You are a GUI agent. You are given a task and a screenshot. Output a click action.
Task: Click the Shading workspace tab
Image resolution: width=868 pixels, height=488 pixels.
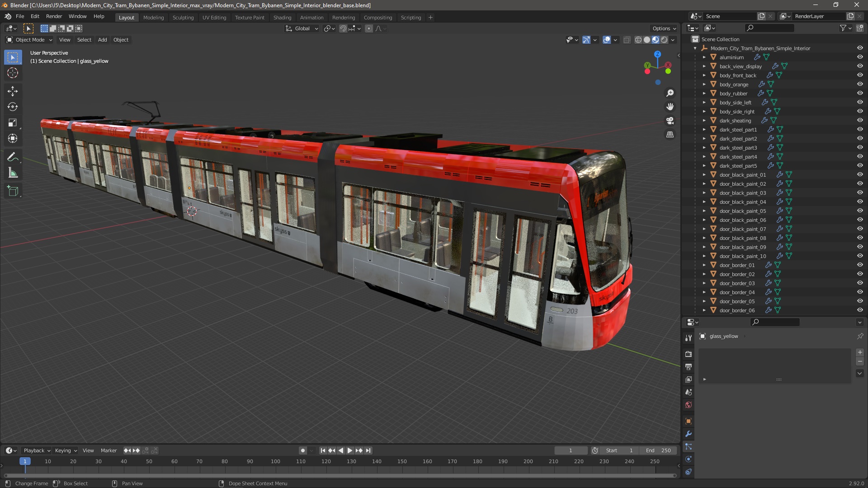click(x=282, y=17)
